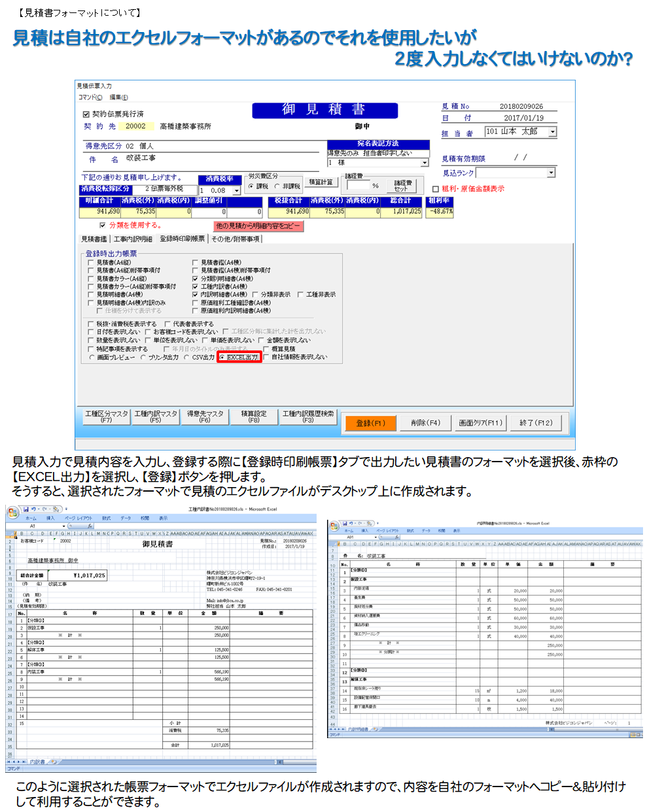Click the 契約先 code field showing 20002
645x812 pixels.
[x=136, y=126]
